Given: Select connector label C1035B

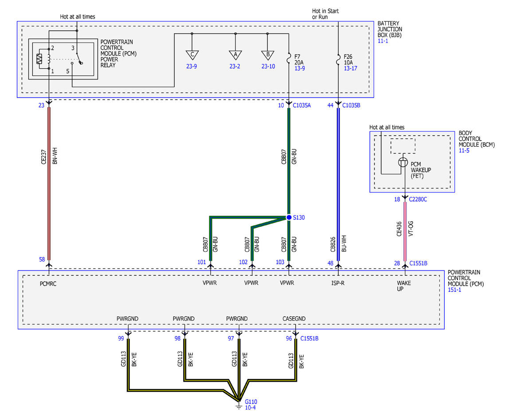Looking at the screenshot, I should coord(352,106).
